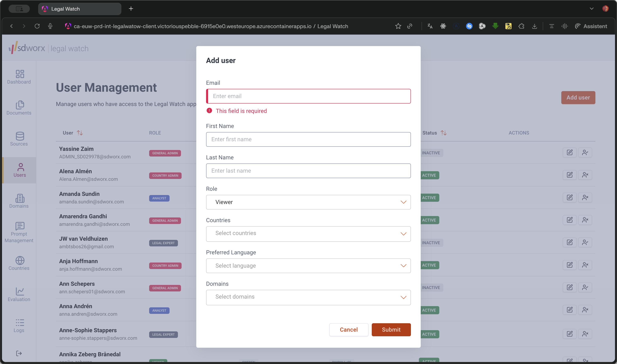Switch to the Legal Watch browser tab

80,9
